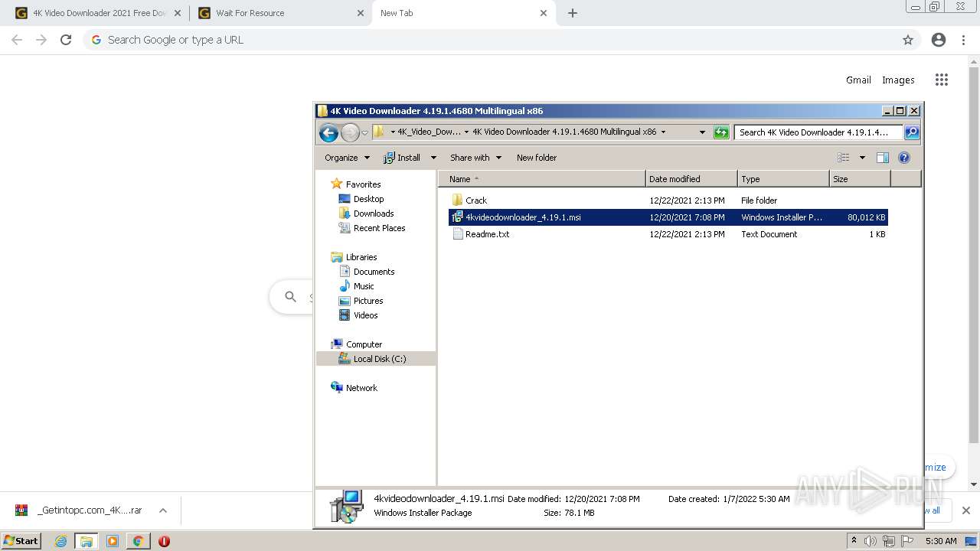This screenshot has width=980, height=551.
Task: Open download options chevron for rar file
Action: tap(162, 510)
